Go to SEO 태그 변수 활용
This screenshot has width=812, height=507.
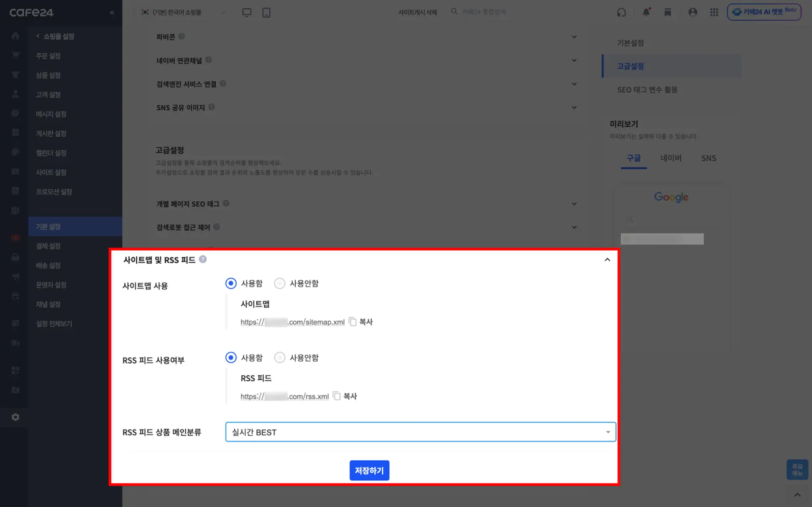point(647,90)
